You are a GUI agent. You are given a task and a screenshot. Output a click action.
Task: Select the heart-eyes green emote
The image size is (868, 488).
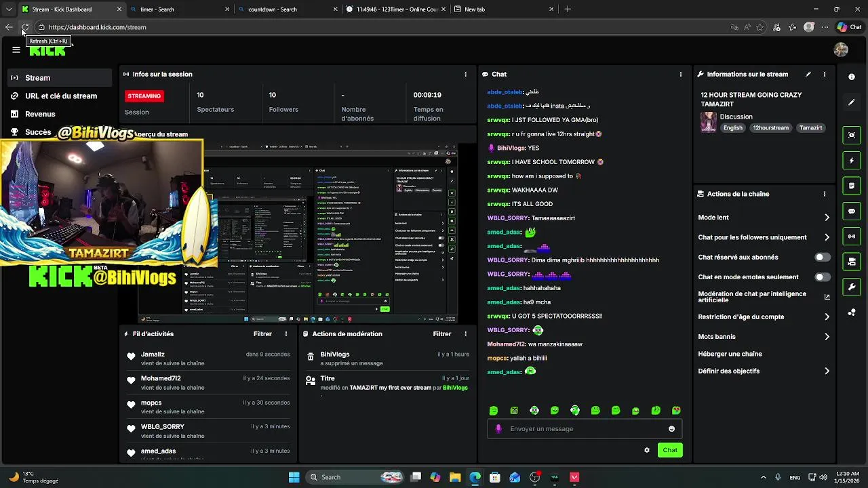click(676, 410)
